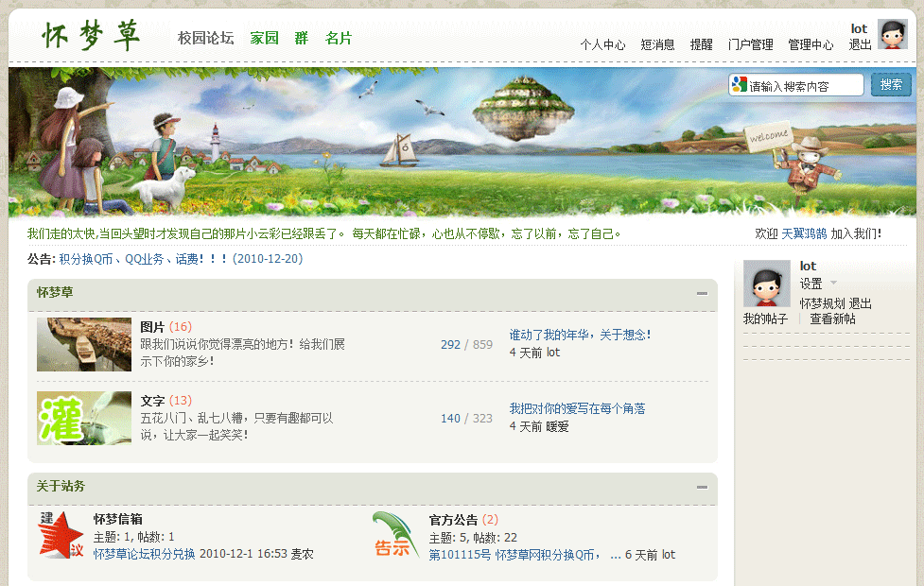Expand the 设置 dropdown arrow
This screenshot has height=586, width=924.
[833, 283]
